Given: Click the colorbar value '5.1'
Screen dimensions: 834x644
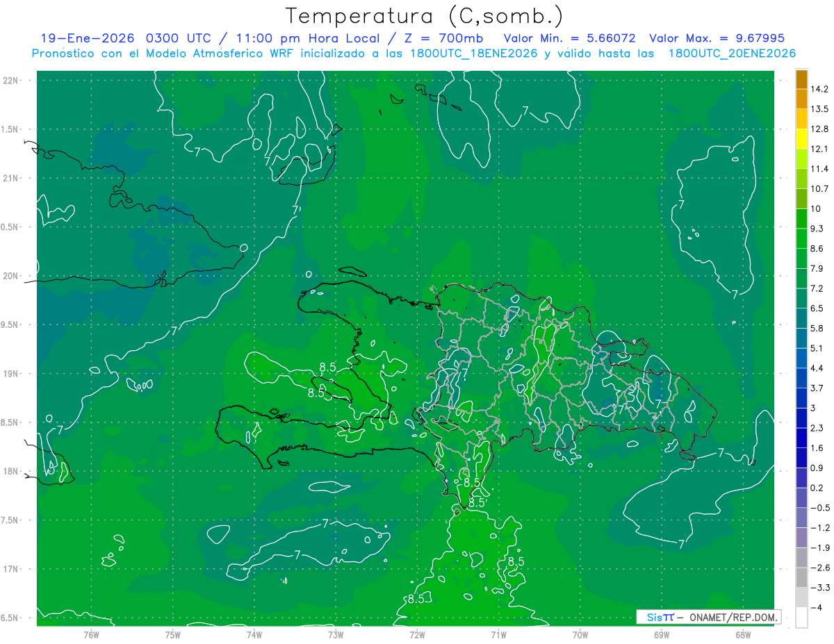Looking at the screenshot, I should click(x=818, y=348).
